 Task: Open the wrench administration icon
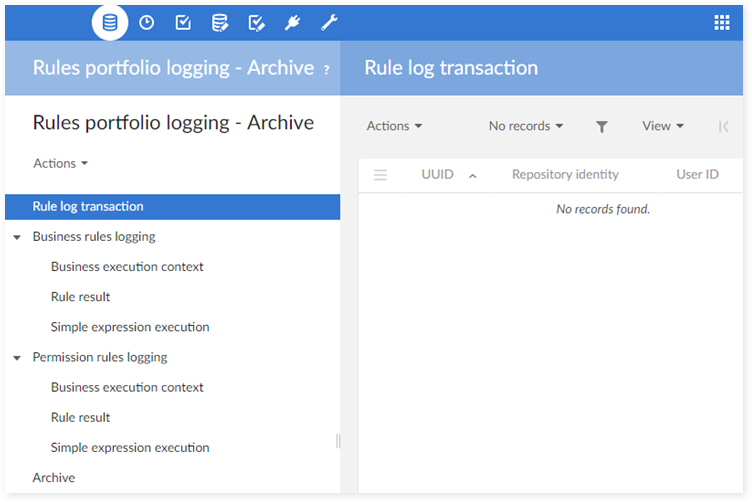[328, 22]
